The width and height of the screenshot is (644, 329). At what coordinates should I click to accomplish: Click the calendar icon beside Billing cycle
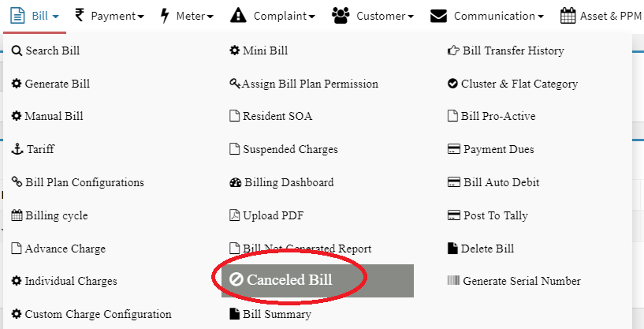17,215
